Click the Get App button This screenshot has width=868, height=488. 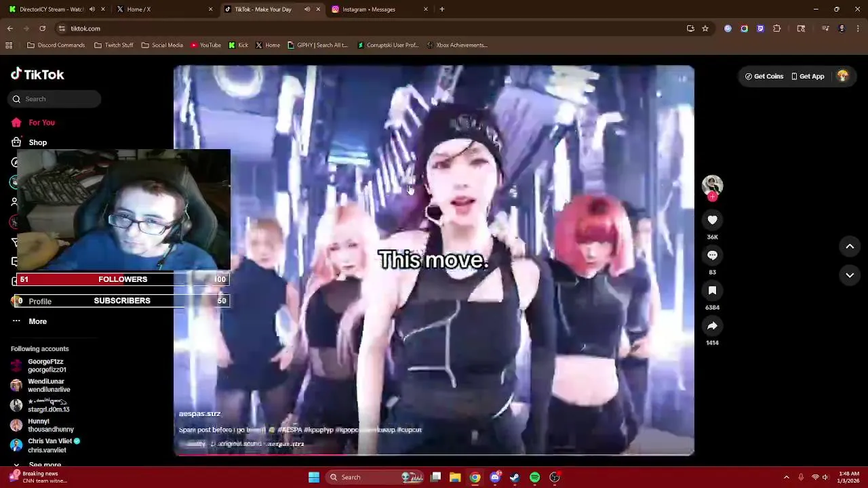point(808,77)
